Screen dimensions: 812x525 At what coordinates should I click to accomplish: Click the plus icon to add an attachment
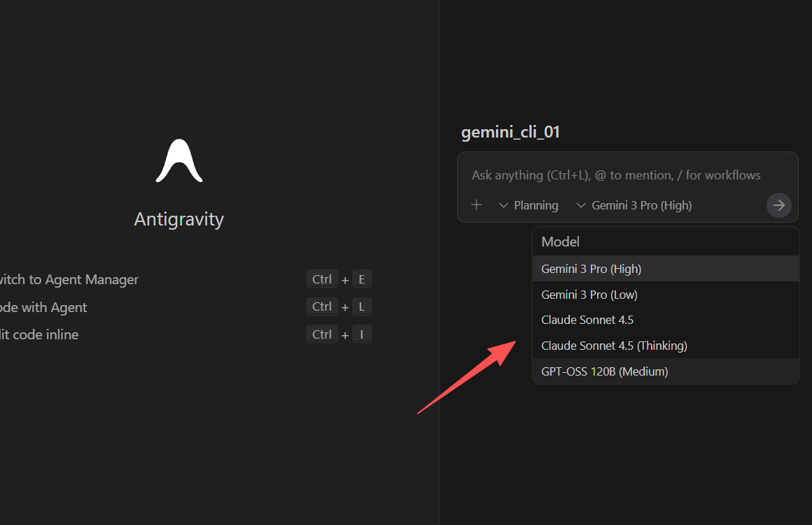pyautogui.click(x=476, y=205)
